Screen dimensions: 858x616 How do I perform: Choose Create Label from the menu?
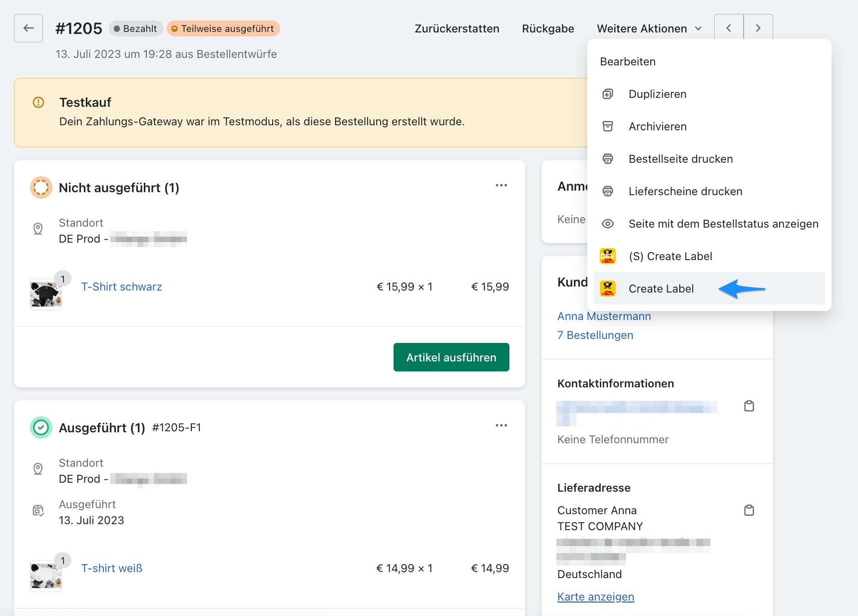[661, 289]
